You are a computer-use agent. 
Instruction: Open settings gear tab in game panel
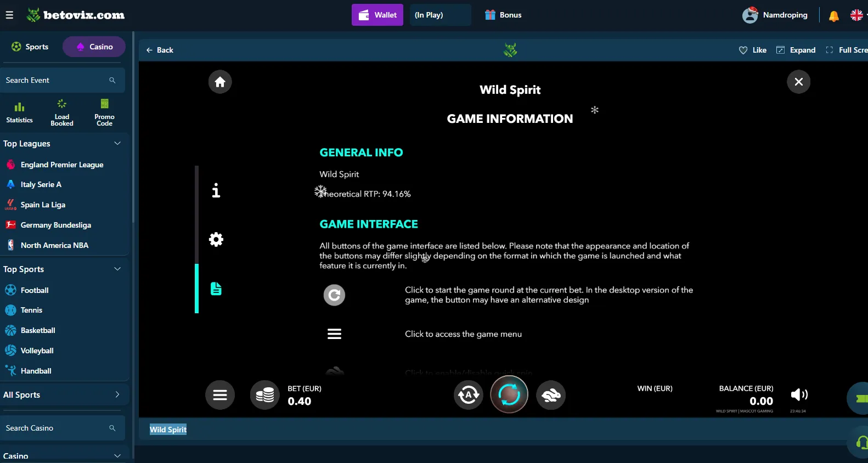pos(216,239)
